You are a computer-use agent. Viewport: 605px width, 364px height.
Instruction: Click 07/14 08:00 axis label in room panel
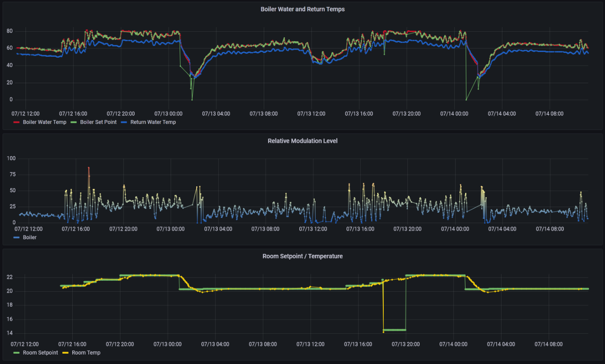(x=549, y=344)
